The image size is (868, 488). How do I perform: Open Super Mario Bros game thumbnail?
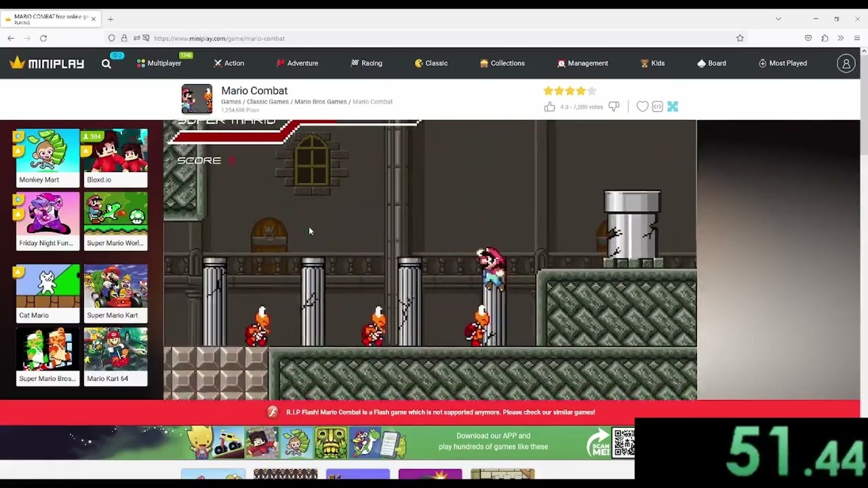point(47,357)
